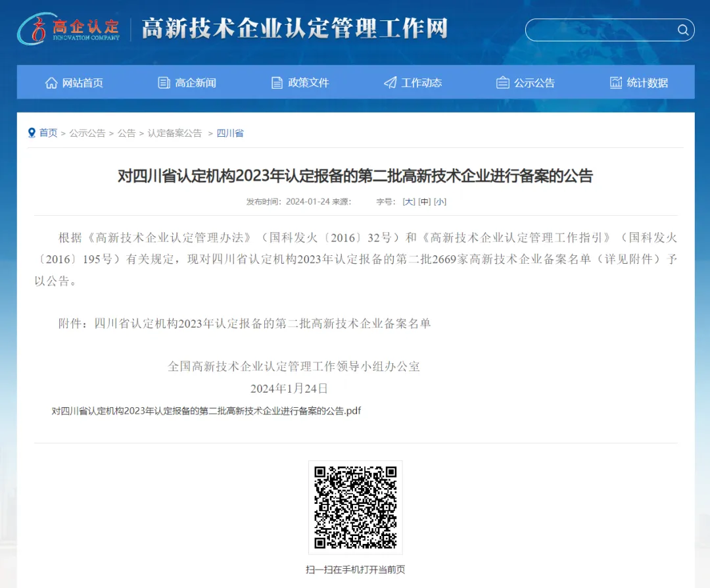Click the date text 2024年1月24日
This screenshot has height=588, width=710.
[x=289, y=388]
